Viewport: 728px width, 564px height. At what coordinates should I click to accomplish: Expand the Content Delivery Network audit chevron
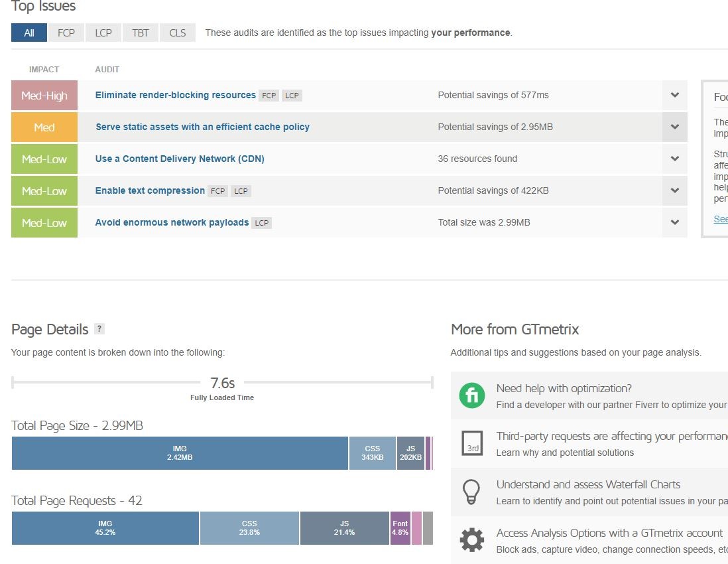[x=674, y=159]
